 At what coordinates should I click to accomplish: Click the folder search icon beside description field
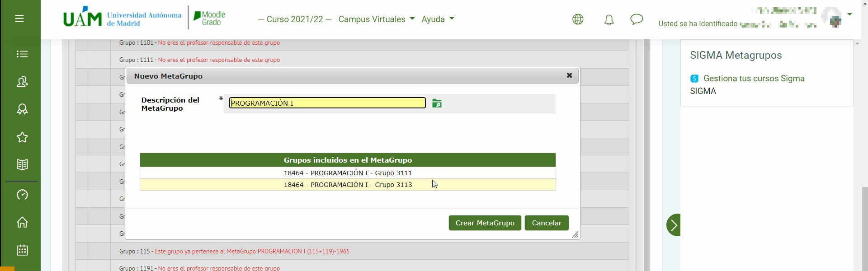coord(437,103)
